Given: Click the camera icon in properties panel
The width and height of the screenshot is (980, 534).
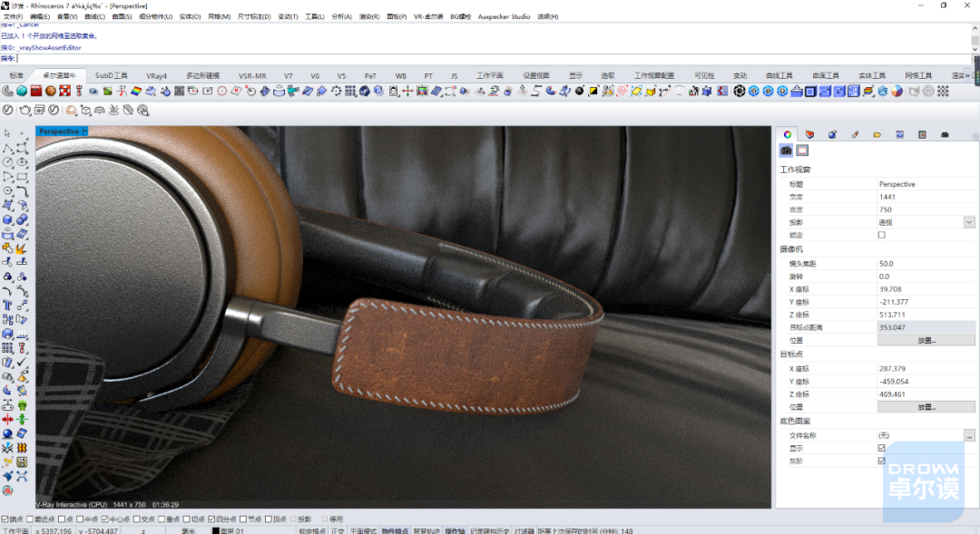Looking at the screenshot, I should coord(786,150).
